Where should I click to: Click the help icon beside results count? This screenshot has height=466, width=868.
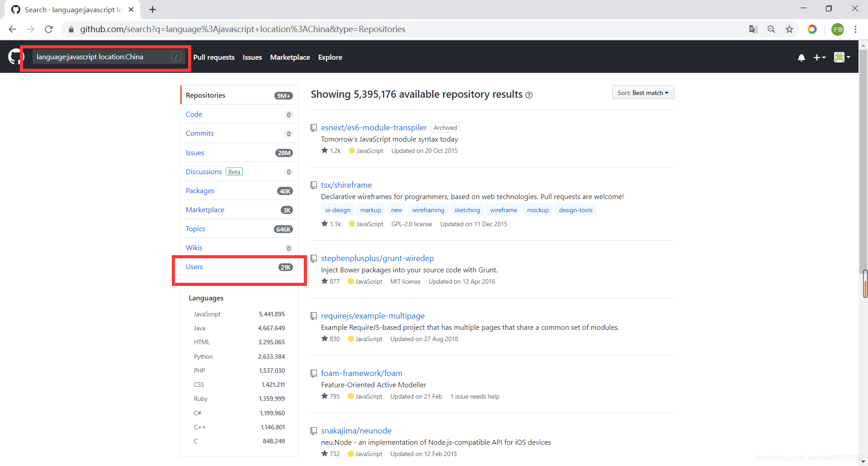pyautogui.click(x=529, y=95)
